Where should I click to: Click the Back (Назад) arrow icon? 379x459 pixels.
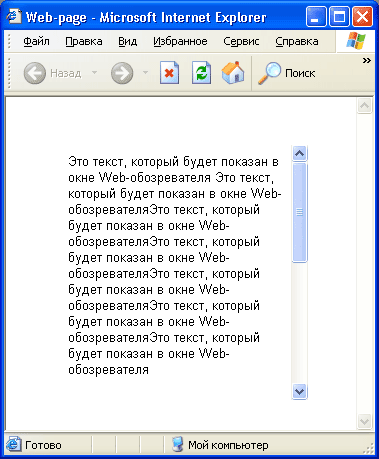(x=35, y=73)
